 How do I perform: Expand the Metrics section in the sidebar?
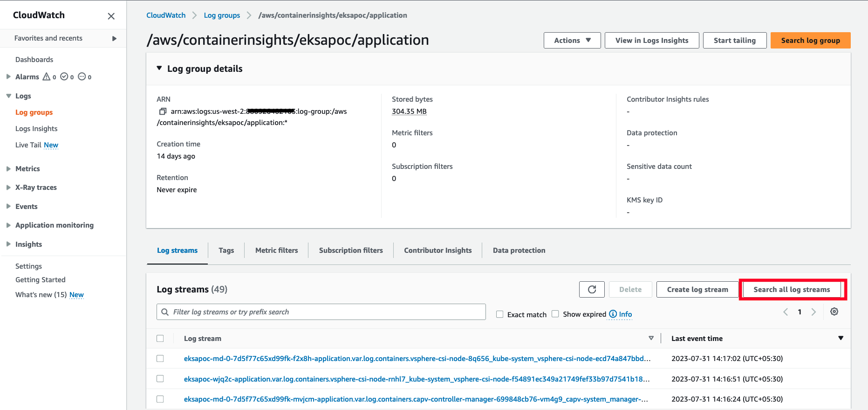point(8,169)
